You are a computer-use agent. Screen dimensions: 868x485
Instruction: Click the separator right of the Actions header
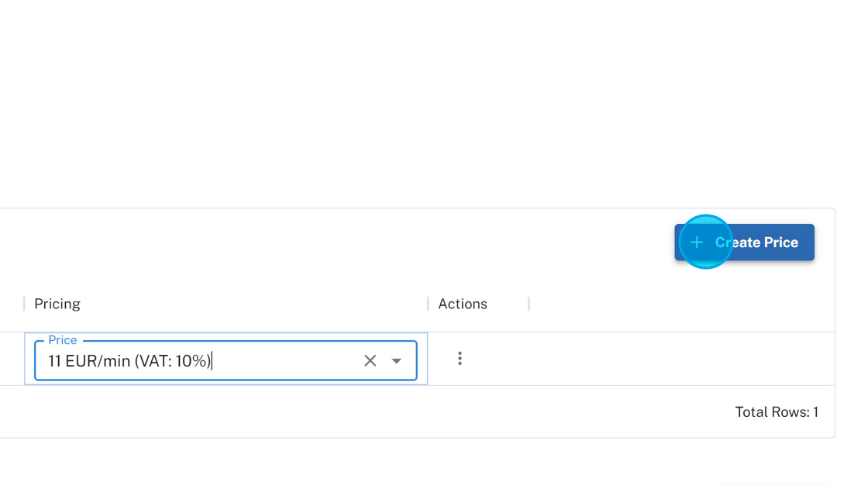529,304
